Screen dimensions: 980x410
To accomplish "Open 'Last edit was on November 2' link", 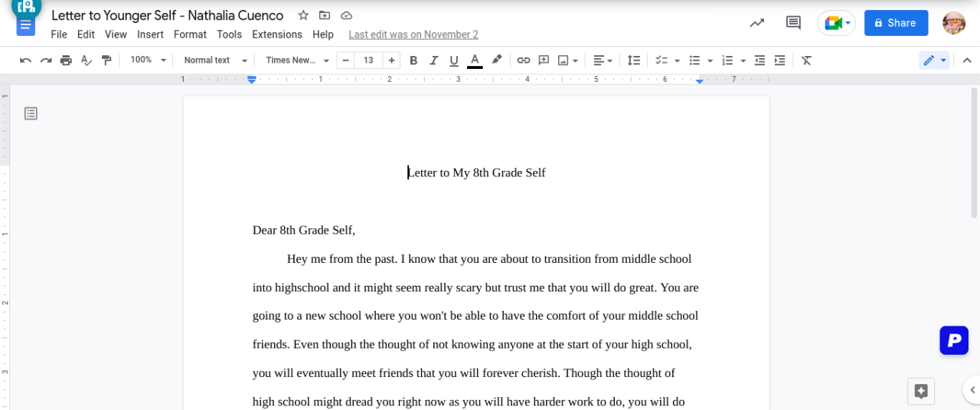I will click(413, 34).
